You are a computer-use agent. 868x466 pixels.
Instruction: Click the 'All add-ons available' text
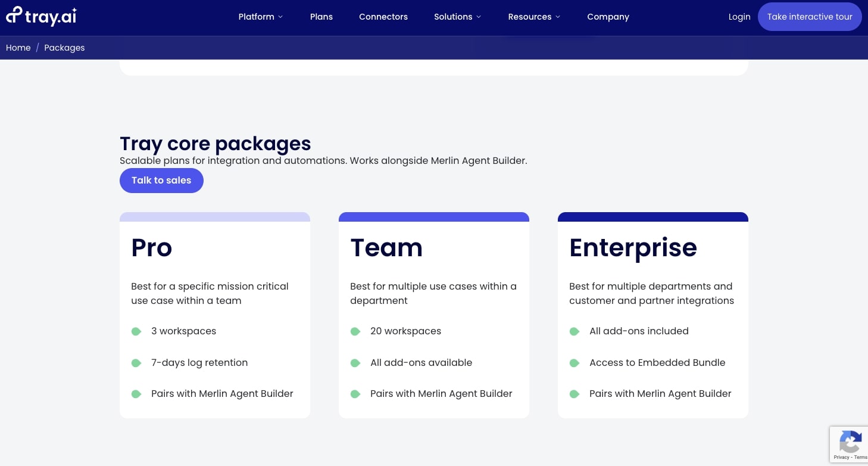421,363
